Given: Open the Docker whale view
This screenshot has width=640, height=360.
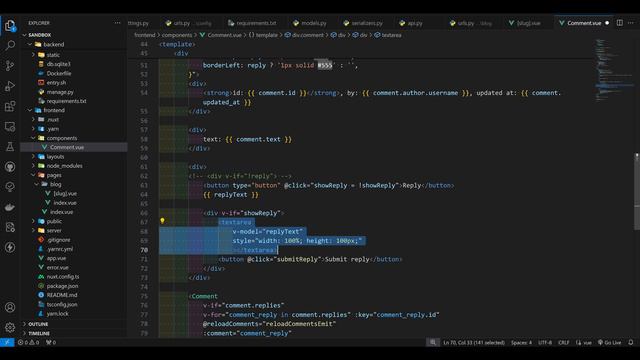Looking at the screenshot, I should (x=10, y=207).
